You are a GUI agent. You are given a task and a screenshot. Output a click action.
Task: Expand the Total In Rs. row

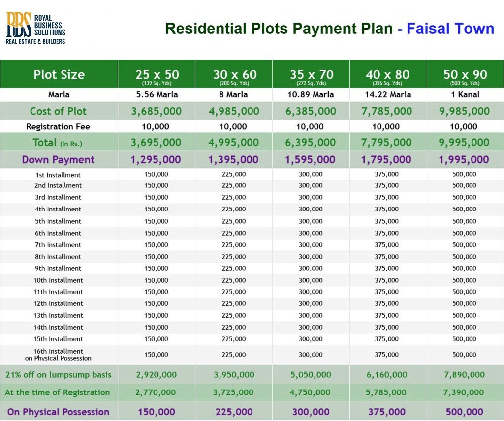point(59,142)
